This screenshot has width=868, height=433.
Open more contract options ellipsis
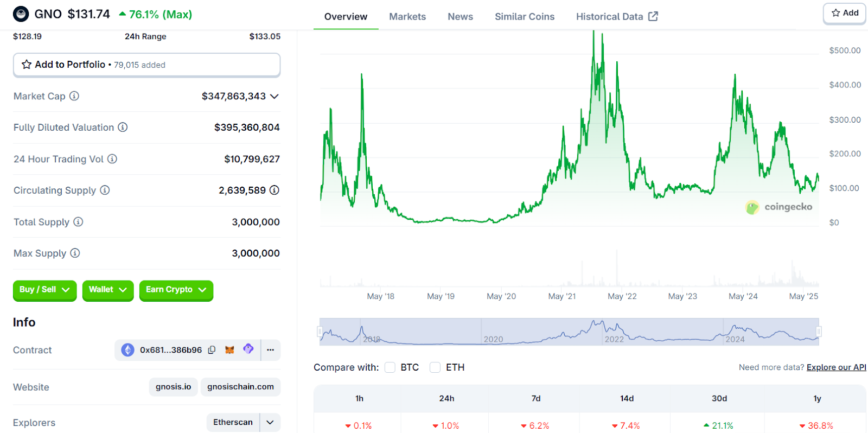[271, 350]
